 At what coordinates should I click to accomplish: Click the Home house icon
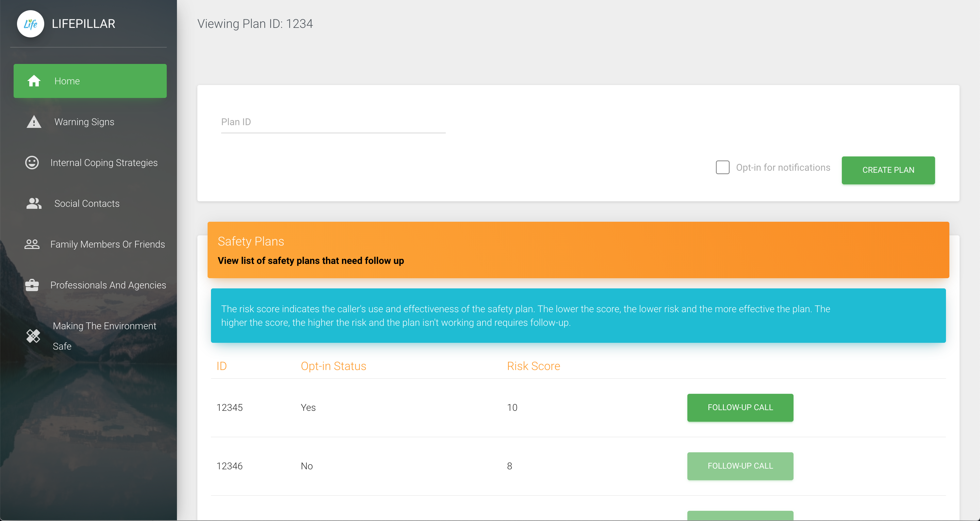[x=34, y=81]
